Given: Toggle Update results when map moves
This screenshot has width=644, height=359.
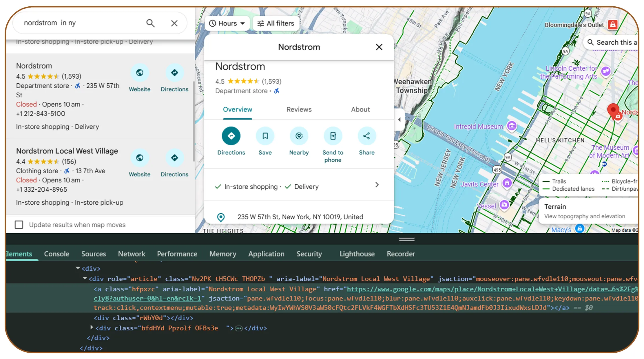Looking at the screenshot, I should (x=19, y=225).
